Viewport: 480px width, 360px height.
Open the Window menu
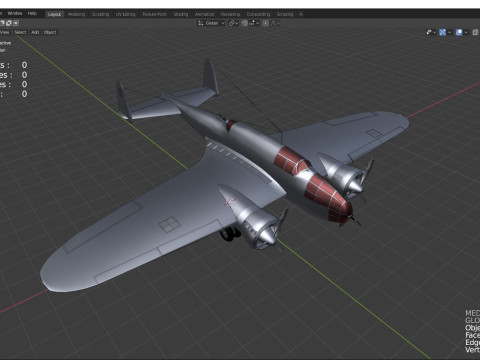point(15,13)
